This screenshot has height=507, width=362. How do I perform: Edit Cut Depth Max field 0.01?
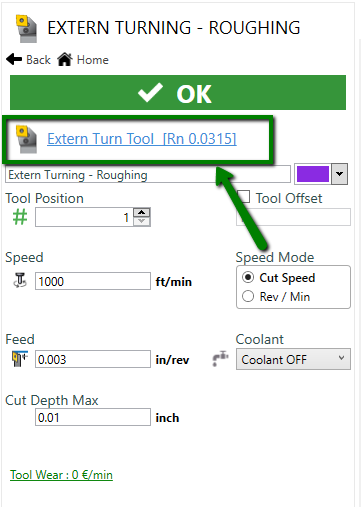93,417
